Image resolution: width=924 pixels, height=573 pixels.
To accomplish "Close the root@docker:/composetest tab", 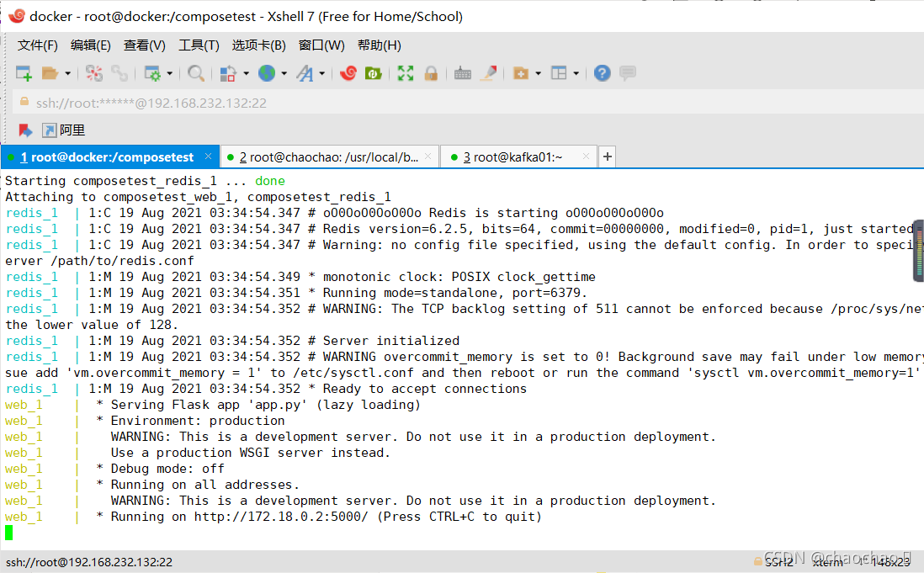I will (210, 157).
